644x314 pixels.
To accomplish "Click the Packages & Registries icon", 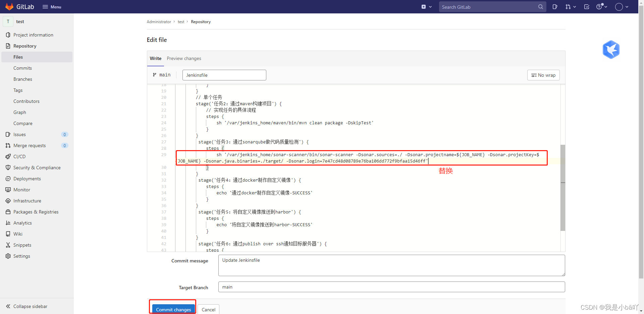I will tap(8, 212).
